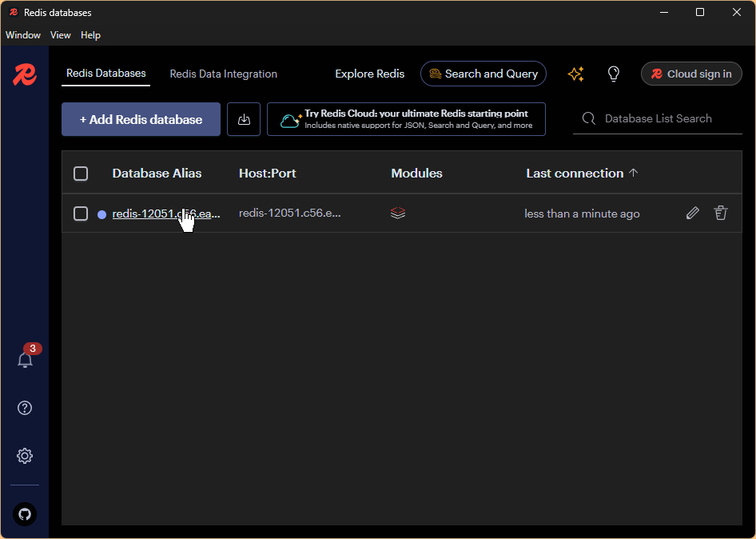
Task: Open the View menu
Action: 60,34
